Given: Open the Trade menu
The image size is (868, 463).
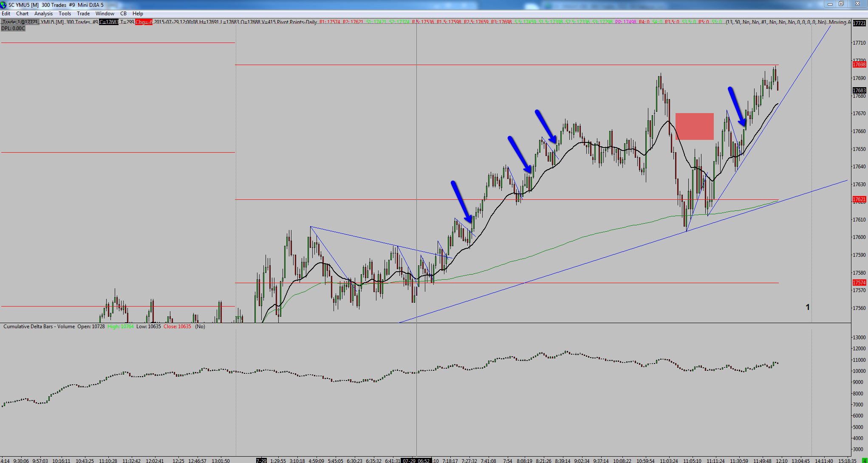Looking at the screenshot, I should pyautogui.click(x=83, y=14).
